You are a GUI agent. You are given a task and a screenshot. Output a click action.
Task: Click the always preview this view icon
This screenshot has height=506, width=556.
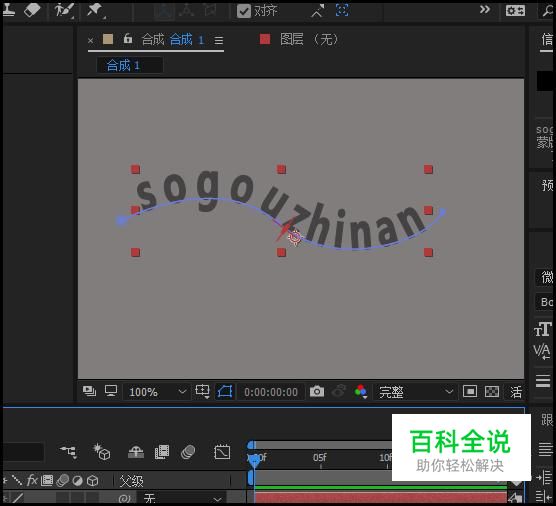tap(89, 391)
